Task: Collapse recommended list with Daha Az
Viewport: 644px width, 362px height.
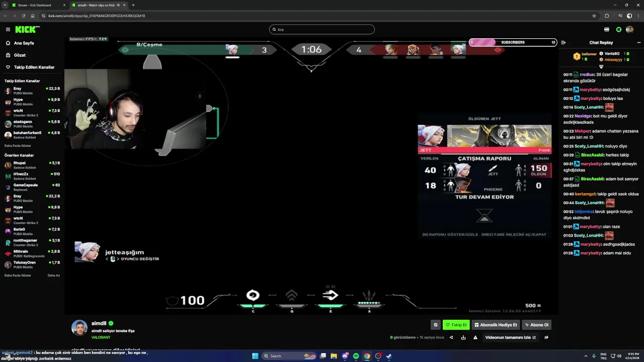Action: pyautogui.click(x=53, y=276)
